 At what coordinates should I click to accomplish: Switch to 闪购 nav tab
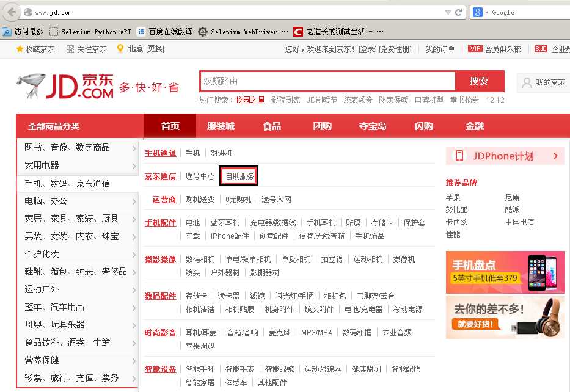[x=423, y=126]
